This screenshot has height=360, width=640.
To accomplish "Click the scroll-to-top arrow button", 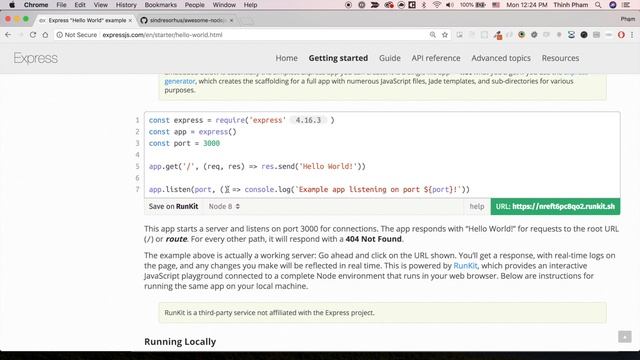I will (624, 337).
